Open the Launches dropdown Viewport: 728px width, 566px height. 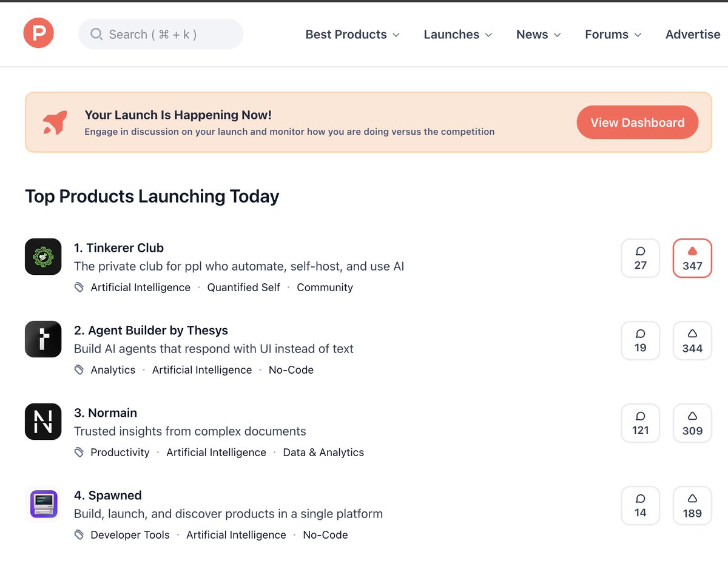(x=457, y=35)
